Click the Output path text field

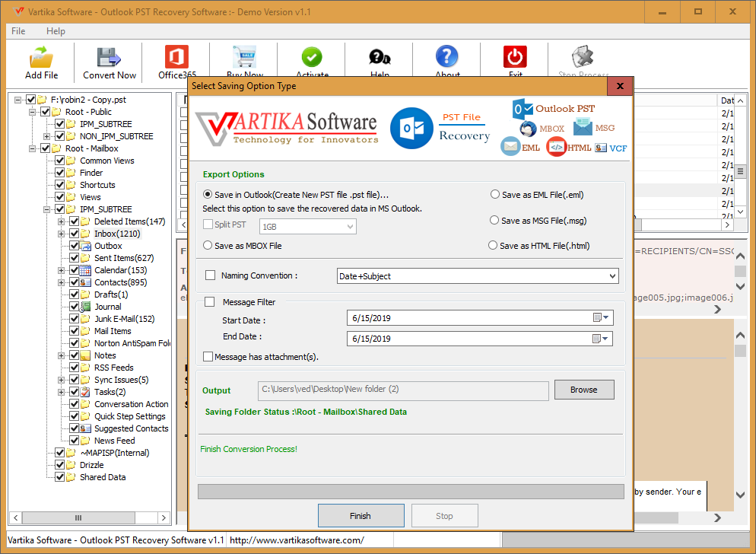(403, 390)
